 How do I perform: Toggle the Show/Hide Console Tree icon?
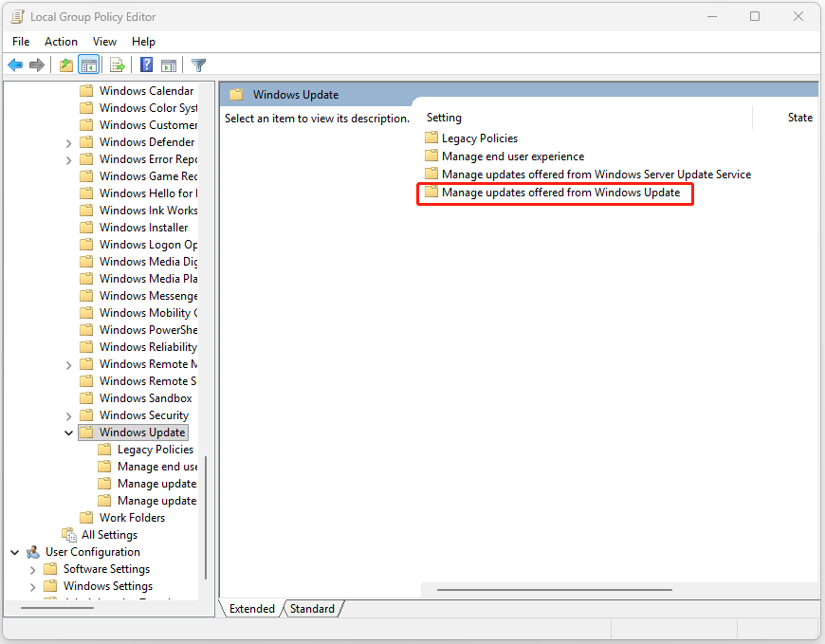(x=88, y=64)
